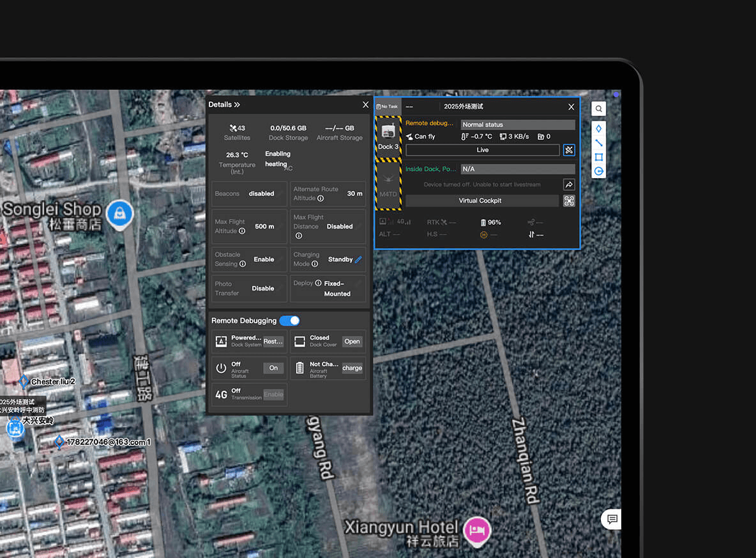Image resolution: width=756 pixels, height=558 pixels.
Task: Select the line drawing map tool
Action: tap(598, 143)
